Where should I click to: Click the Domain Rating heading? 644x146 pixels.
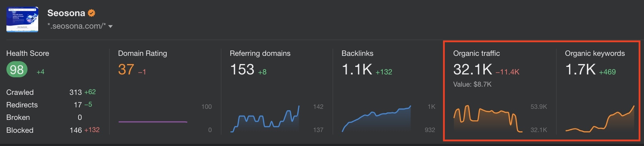pyautogui.click(x=142, y=53)
